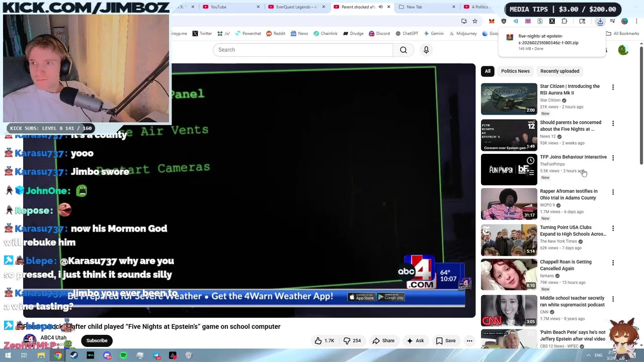Open Midjourney bookmark

coord(462,34)
